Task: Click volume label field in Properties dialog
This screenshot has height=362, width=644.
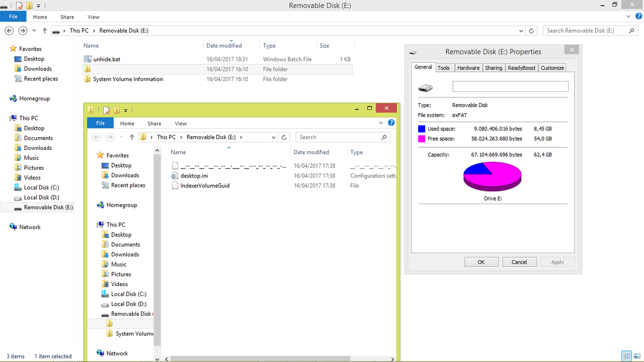Action: point(510,86)
